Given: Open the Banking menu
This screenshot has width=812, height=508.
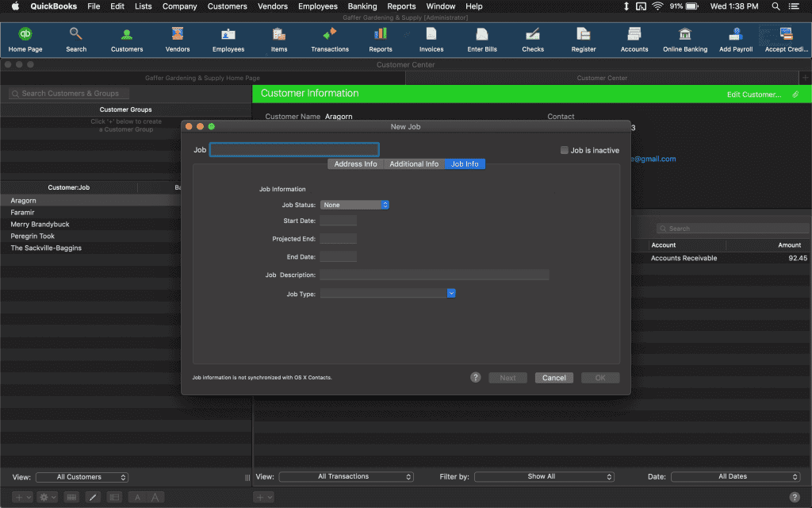Looking at the screenshot, I should click(x=362, y=6).
